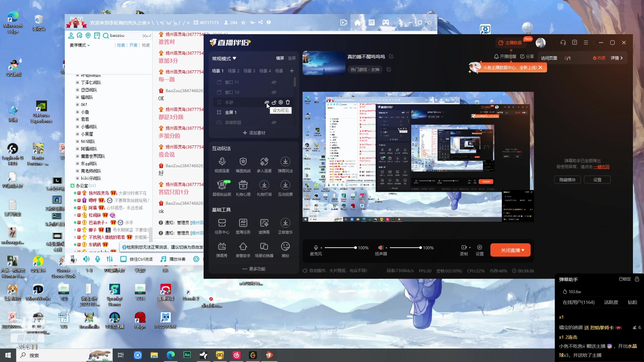Switch to the 场景 2 tab

233,71
